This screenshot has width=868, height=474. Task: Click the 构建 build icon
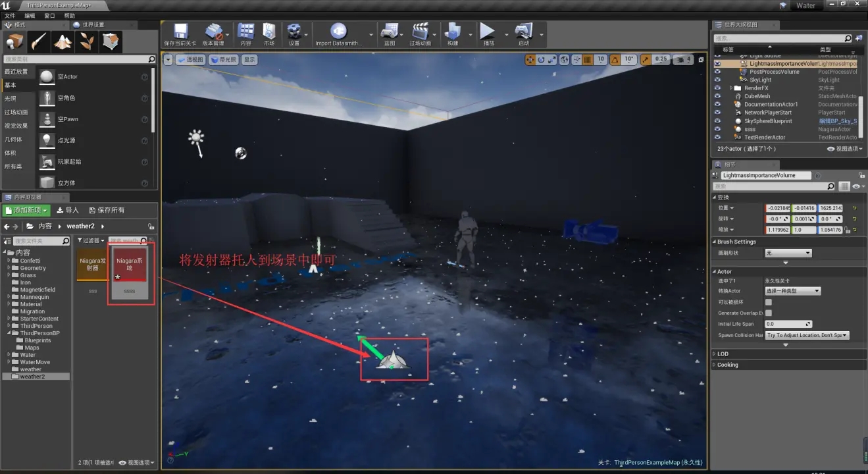[x=453, y=34]
